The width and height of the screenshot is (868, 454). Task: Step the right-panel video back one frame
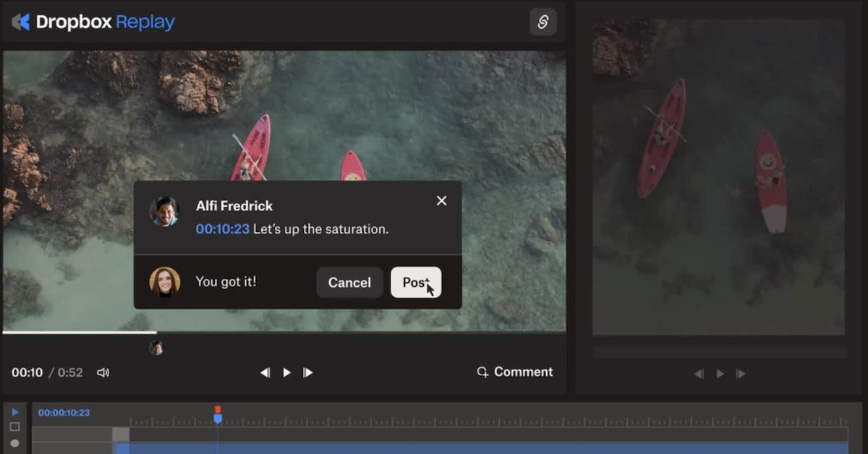click(x=699, y=374)
